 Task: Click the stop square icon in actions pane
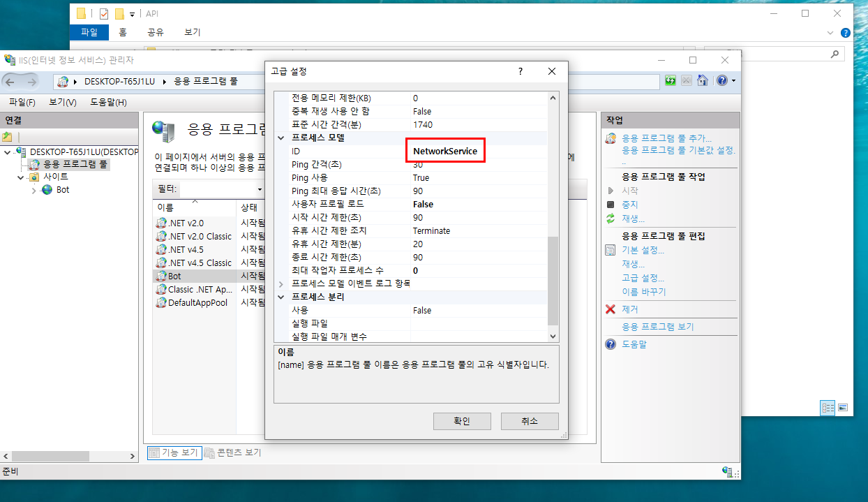click(611, 205)
